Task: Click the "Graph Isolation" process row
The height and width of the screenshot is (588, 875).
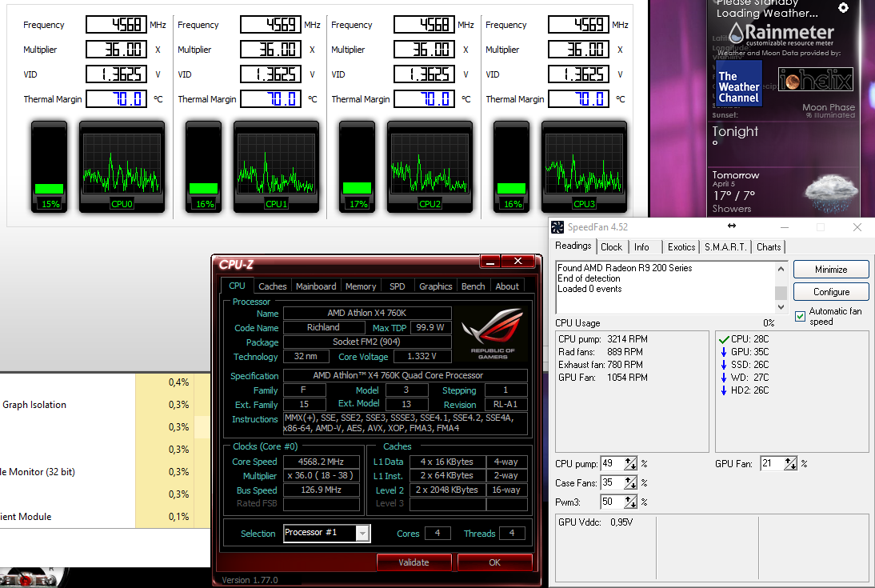Action: [105, 405]
